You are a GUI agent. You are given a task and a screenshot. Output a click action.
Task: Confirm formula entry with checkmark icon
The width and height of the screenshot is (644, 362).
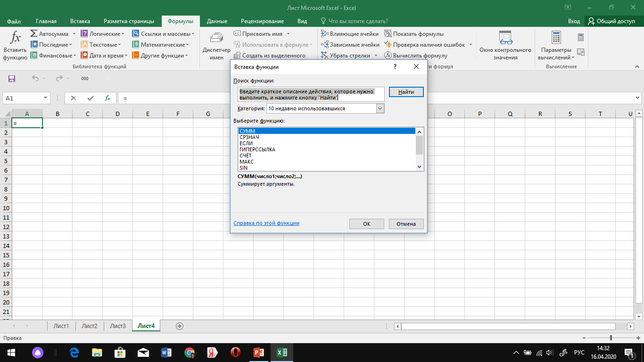(91, 98)
